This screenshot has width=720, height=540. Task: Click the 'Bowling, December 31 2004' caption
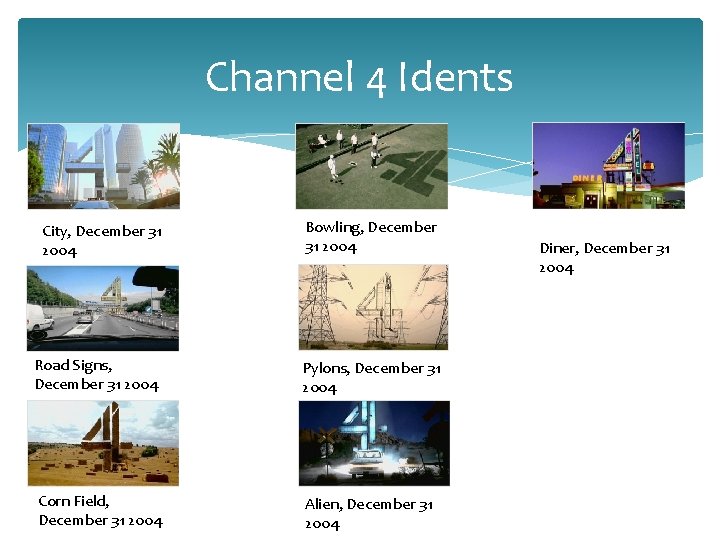pyautogui.click(x=371, y=237)
